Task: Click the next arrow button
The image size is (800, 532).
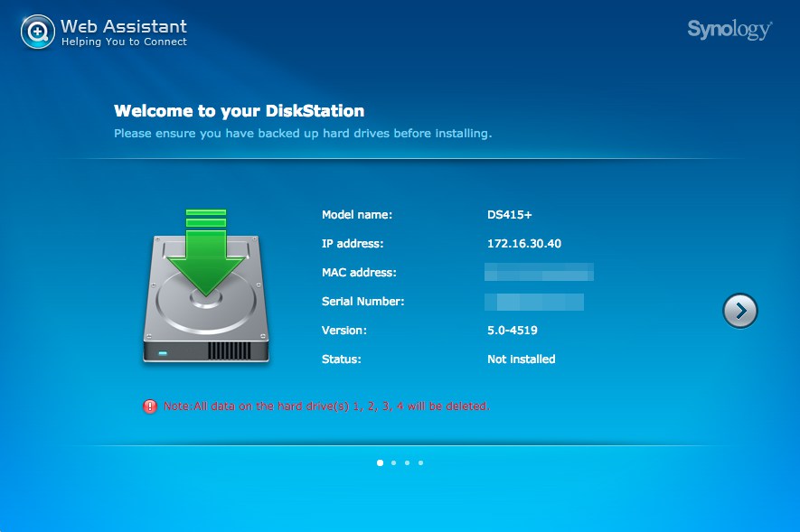Action: [739, 311]
